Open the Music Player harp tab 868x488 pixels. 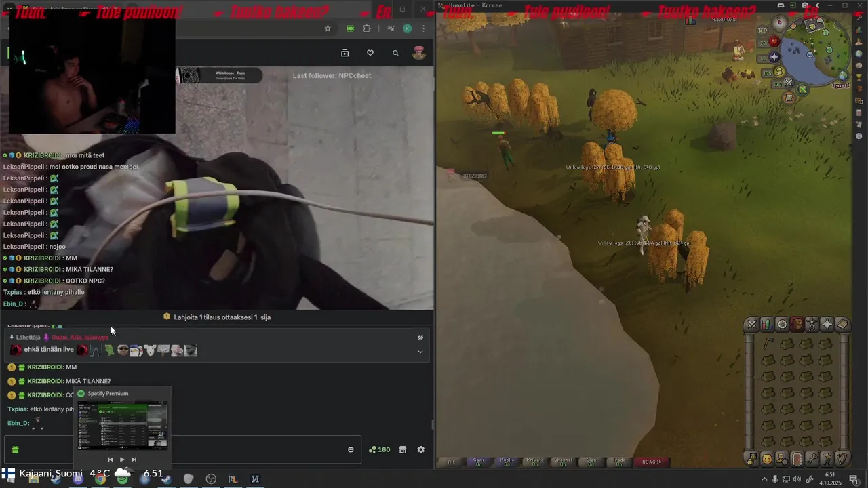(x=842, y=459)
